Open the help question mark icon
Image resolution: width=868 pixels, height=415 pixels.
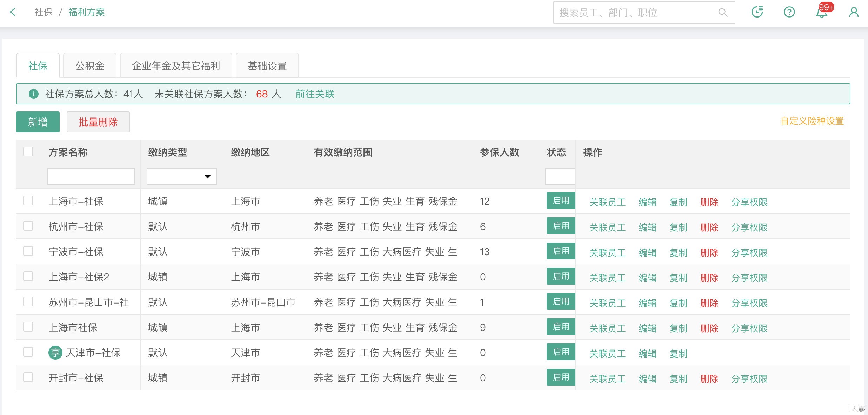pos(789,12)
